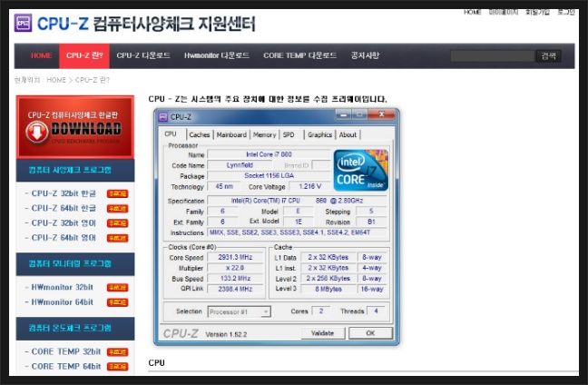Click orange badge beside HWmonitor 32bit
Image resolution: width=588 pixels, height=385 pixels.
(x=117, y=288)
